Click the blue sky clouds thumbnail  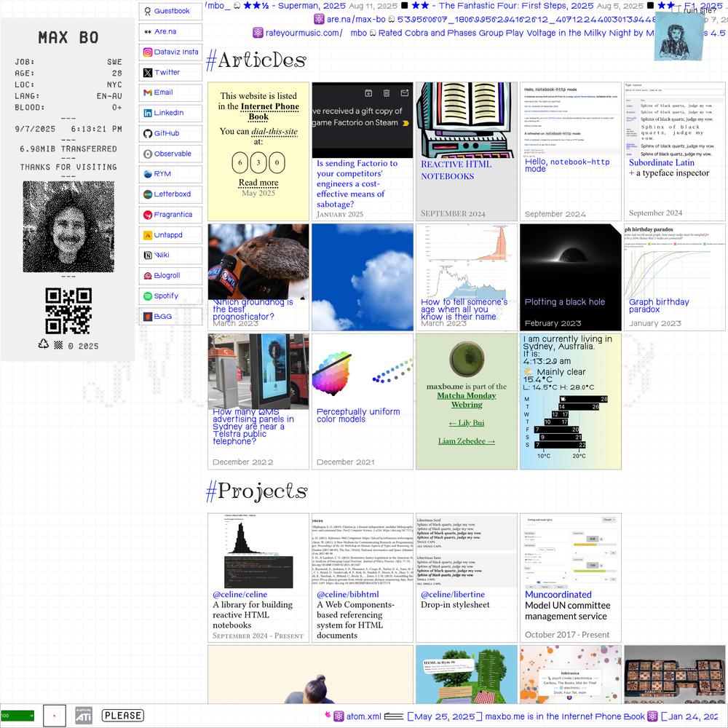[x=363, y=277]
